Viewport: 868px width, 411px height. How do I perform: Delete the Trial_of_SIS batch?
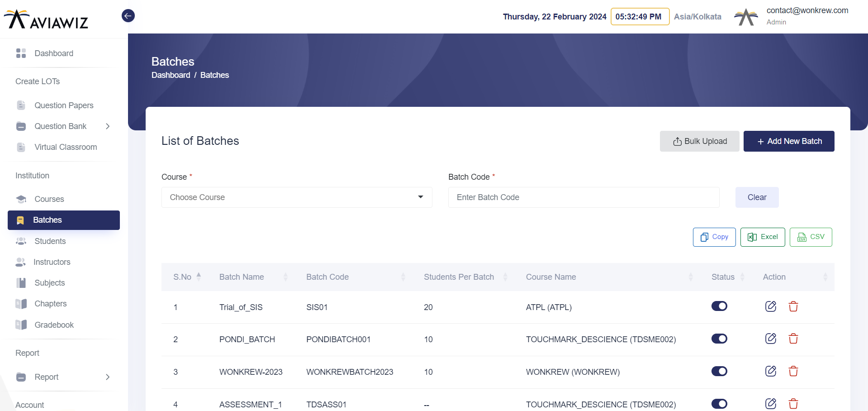pyautogui.click(x=793, y=306)
